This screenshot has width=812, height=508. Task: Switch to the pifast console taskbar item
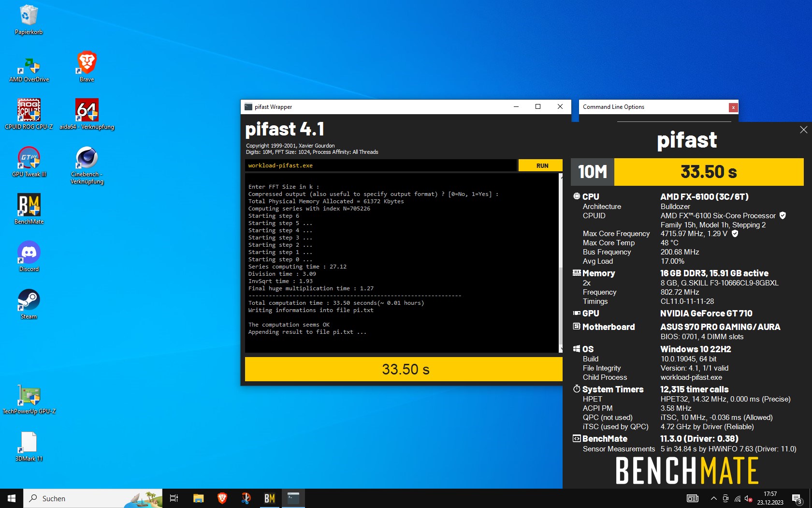pos(293,498)
